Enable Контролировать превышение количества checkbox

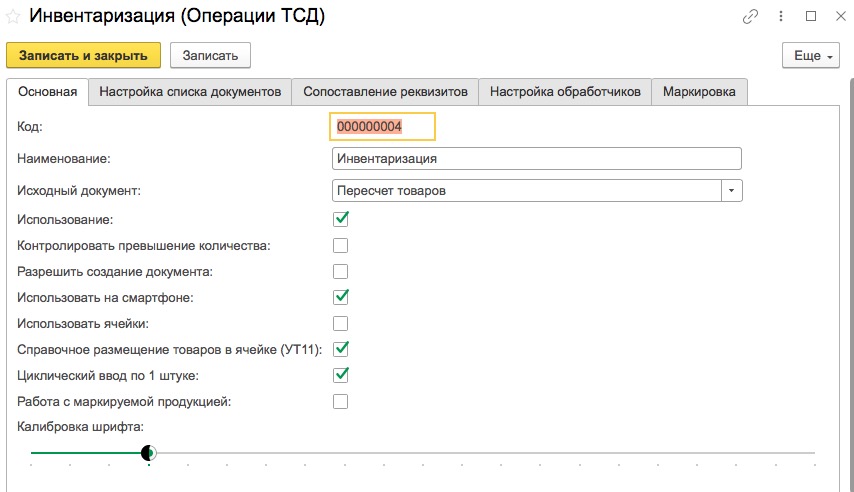point(340,245)
